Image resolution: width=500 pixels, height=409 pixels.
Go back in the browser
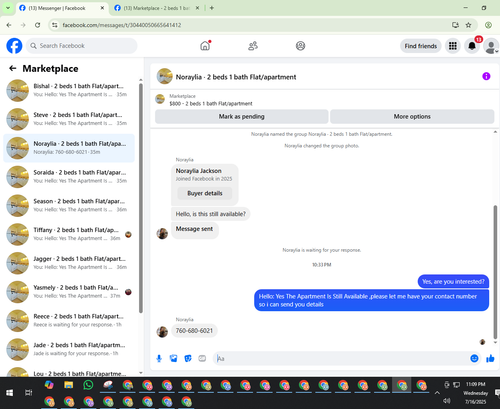pyautogui.click(x=9, y=25)
